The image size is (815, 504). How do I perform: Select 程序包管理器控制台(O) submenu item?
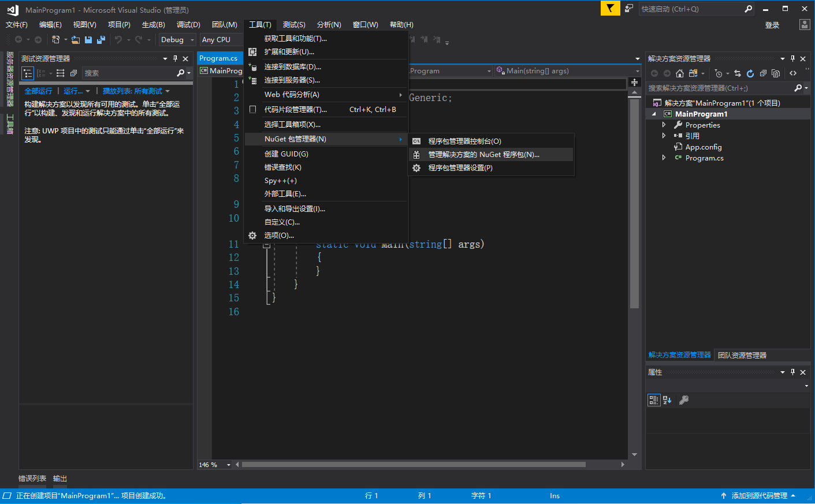pos(491,141)
